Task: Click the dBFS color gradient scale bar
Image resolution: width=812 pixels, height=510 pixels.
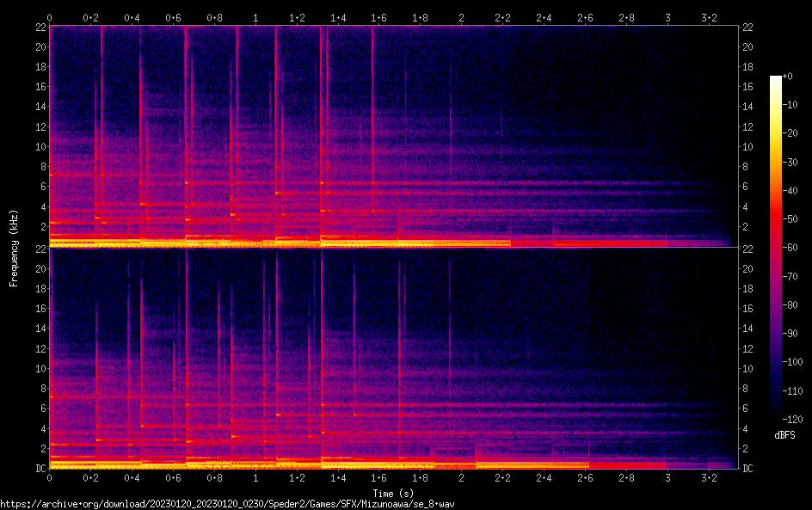Action: point(776,249)
